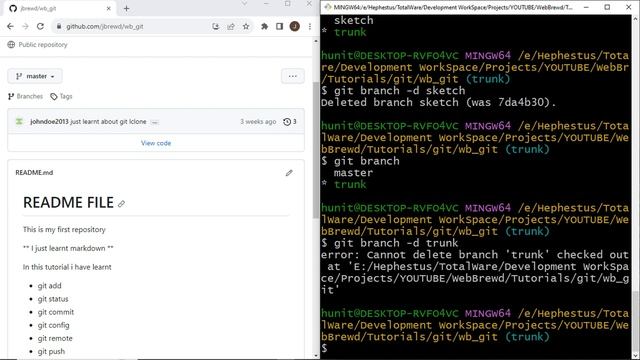The width and height of the screenshot is (640, 360).
Task: Close the jbrewd/wb_git tab
Action: click(109, 8)
